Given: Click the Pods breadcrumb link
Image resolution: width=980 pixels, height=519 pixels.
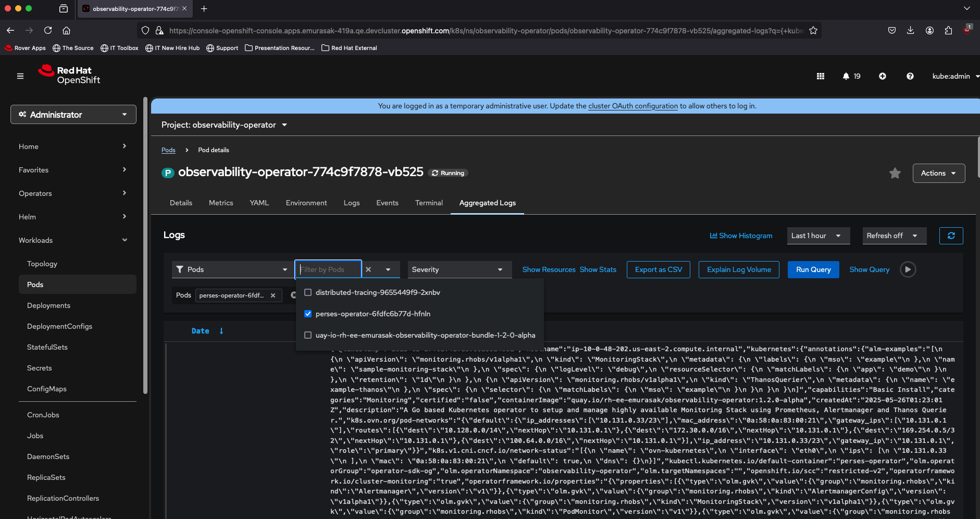Looking at the screenshot, I should [168, 150].
